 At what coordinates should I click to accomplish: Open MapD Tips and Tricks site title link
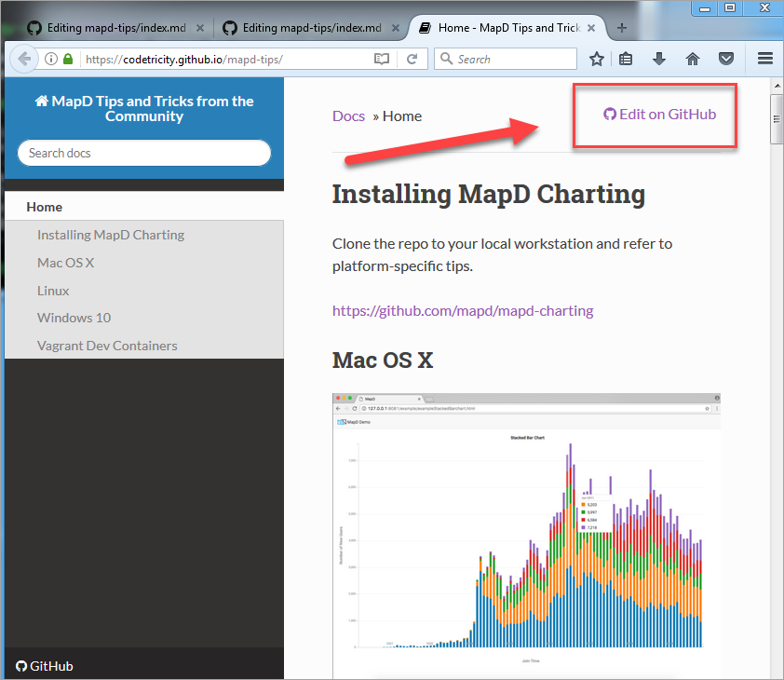tap(144, 109)
